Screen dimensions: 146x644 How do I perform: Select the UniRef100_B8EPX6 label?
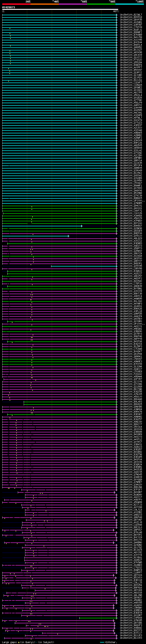click(131, 233)
